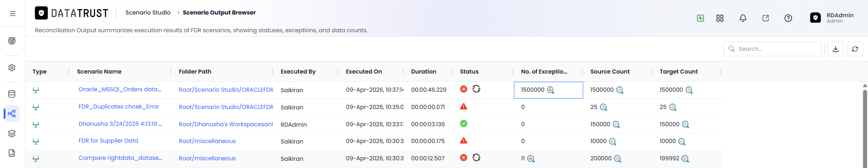Select the database icon in left sidebar
868x168 pixels.
12,94
